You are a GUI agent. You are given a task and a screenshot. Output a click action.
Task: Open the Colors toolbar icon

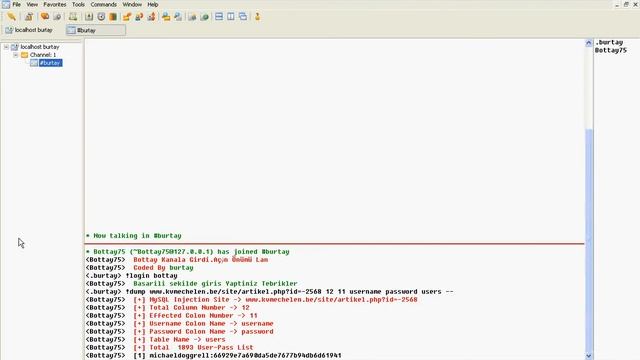[x=113, y=17]
